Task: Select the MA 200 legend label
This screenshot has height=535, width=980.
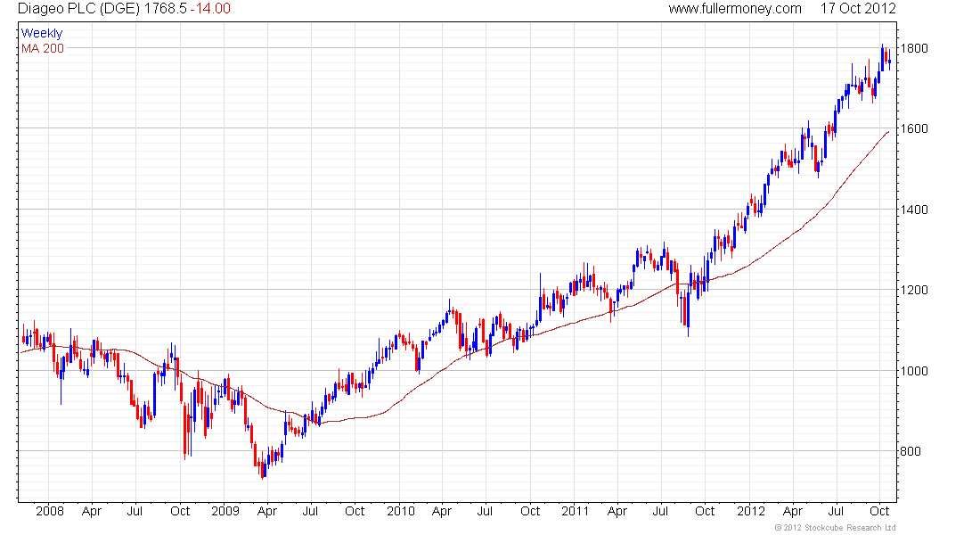Action: point(43,48)
